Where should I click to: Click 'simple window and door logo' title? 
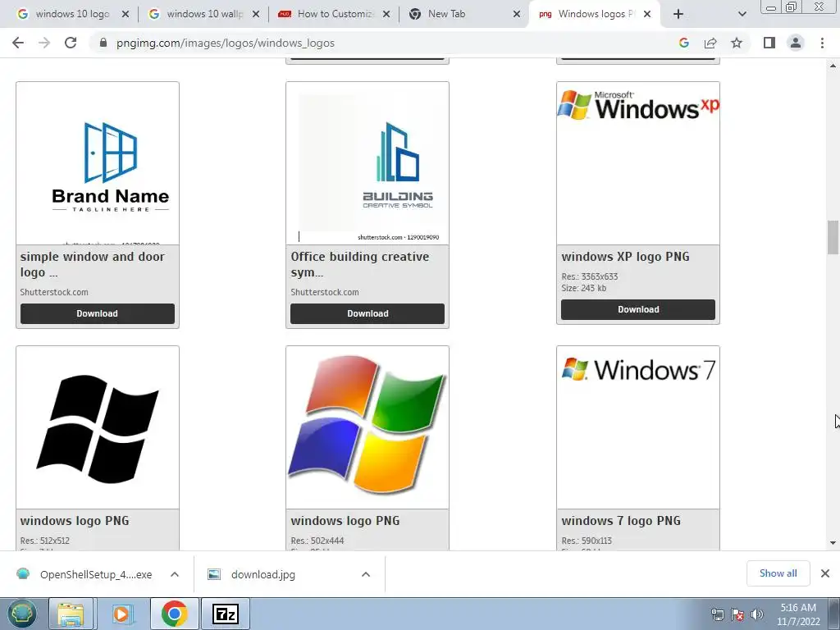92,264
